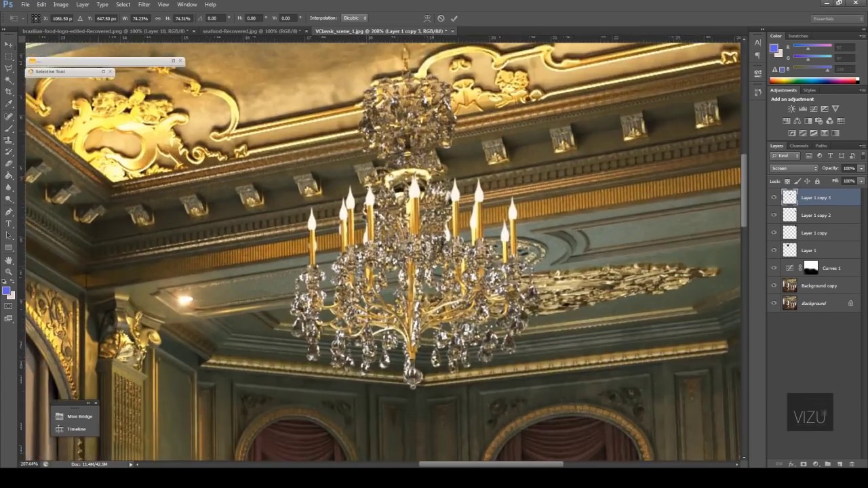The height and width of the screenshot is (488, 868).
Task: Choose the Pen tool
Action: pos(9,211)
